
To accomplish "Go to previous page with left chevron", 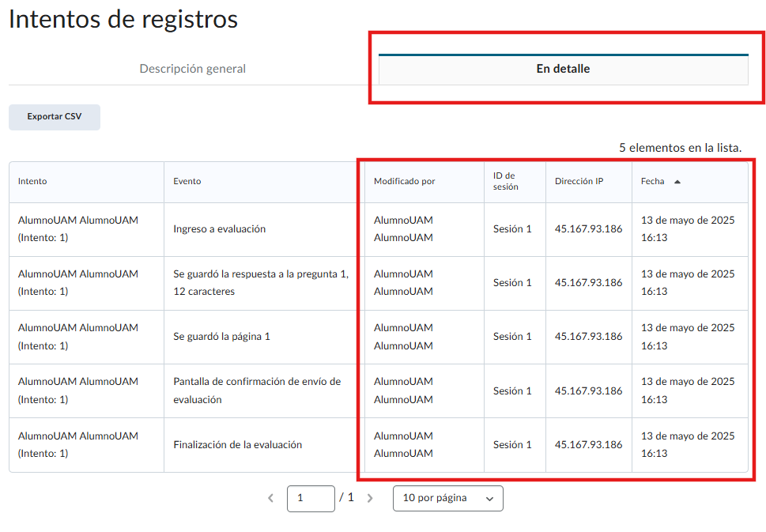I will [x=270, y=499].
